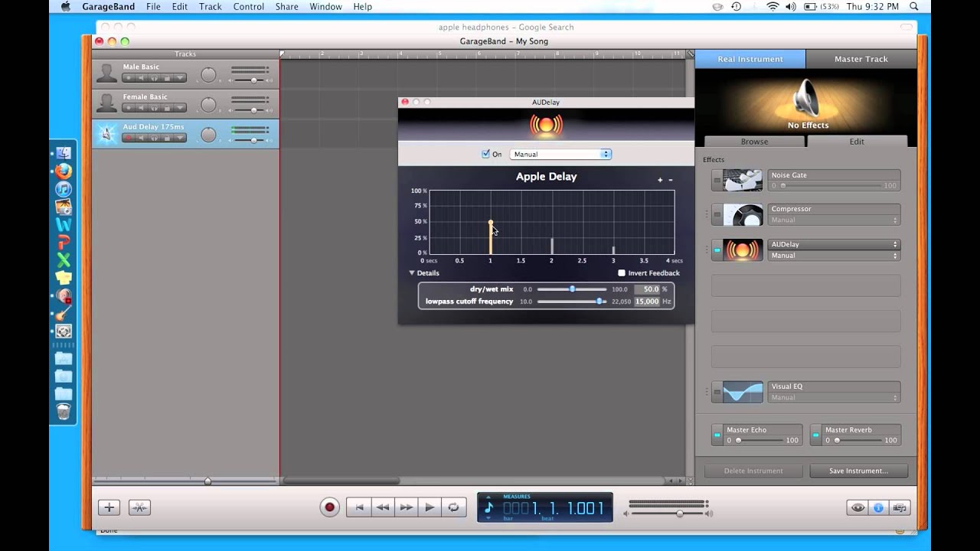Lock the Female Basic track
The width and height of the screenshot is (980, 551).
[167, 108]
